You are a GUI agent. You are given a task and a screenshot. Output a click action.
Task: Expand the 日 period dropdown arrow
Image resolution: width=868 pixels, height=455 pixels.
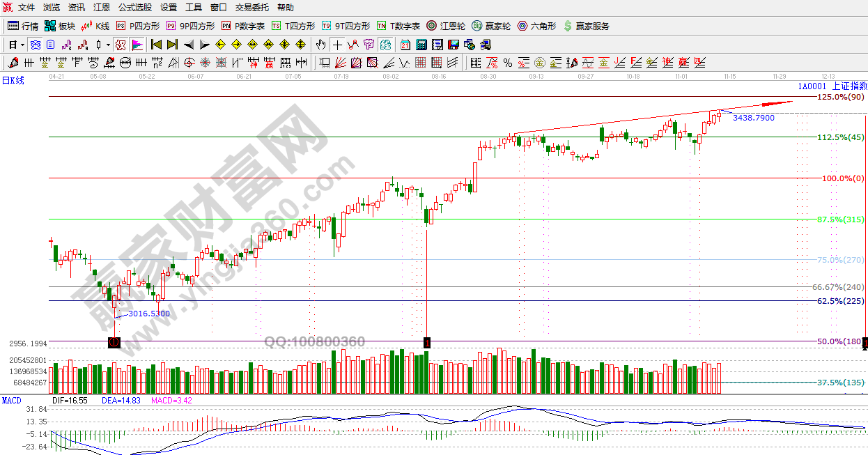(x=22, y=45)
